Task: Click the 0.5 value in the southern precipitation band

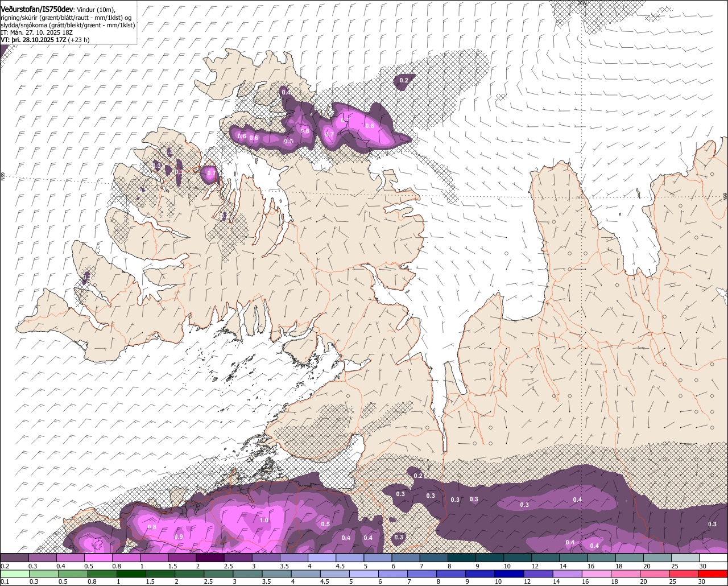Action: pyautogui.click(x=325, y=524)
